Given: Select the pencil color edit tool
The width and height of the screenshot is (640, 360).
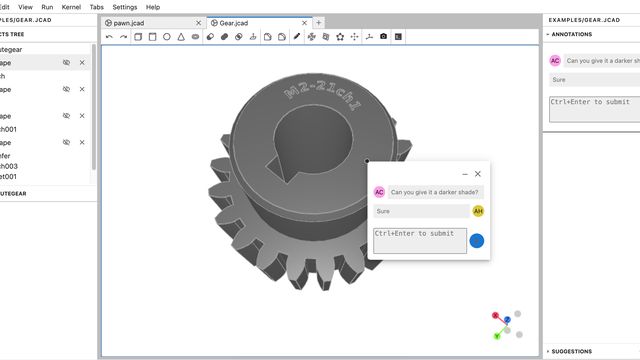Looking at the screenshot, I should click(297, 37).
